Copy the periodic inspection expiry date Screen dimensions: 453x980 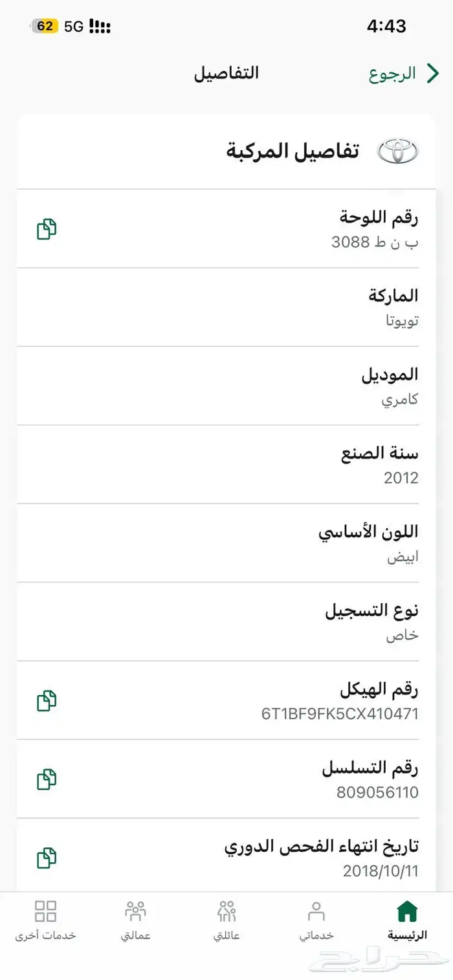[x=47, y=858]
